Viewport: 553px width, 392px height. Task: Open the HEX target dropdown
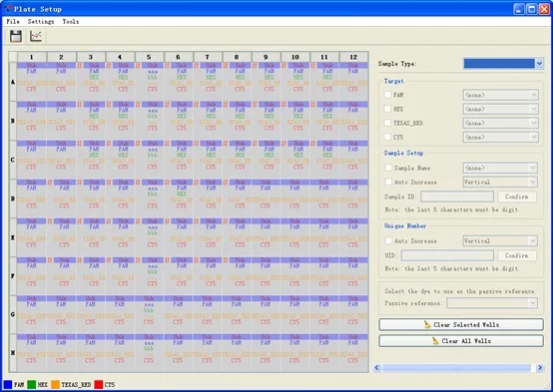500,109
